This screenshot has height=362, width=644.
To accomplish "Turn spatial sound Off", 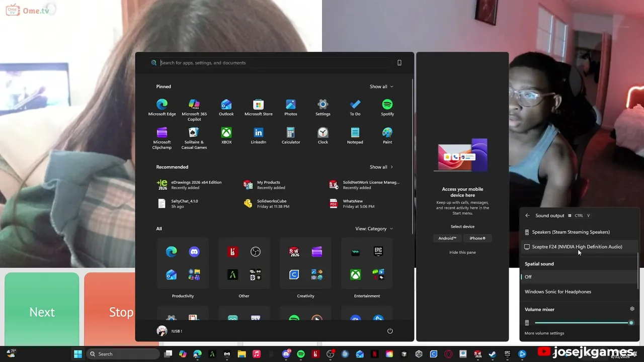I will pos(579,277).
